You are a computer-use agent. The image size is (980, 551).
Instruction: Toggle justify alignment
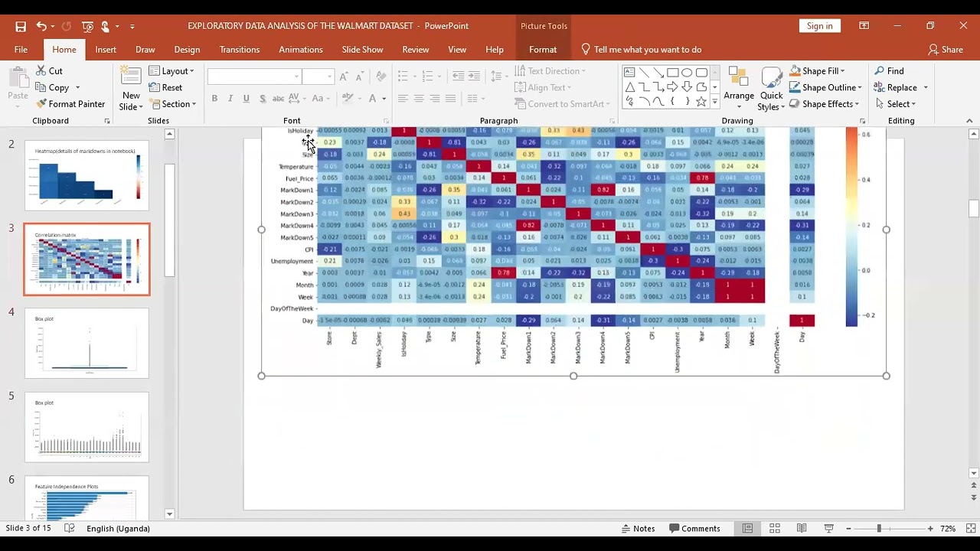(451, 99)
